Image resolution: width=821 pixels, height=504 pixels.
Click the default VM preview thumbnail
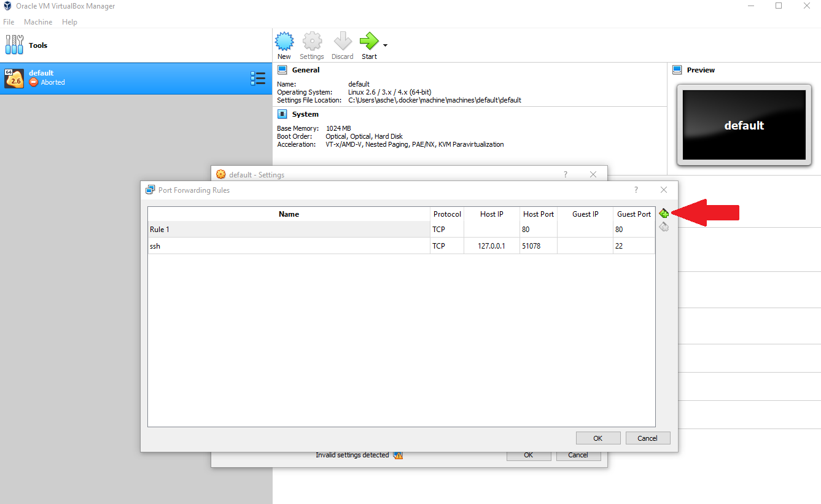tap(744, 125)
